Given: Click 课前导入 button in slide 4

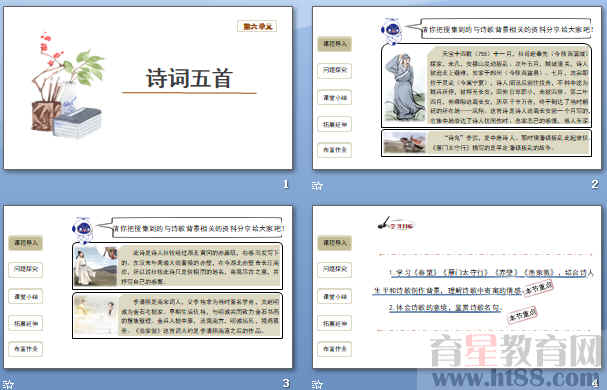Looking at the screenshot, I should [334, 243].
